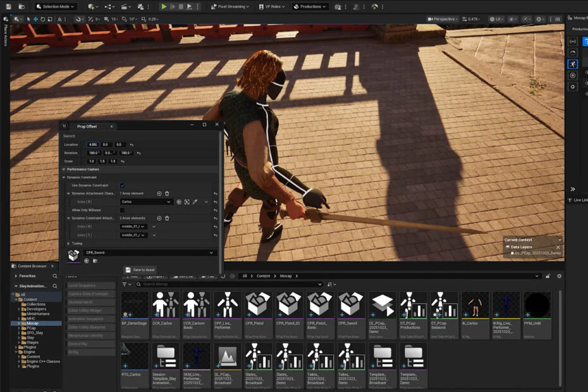Open the Add content quick menu icon
This screenshot has width=588, height=392.
92,6
